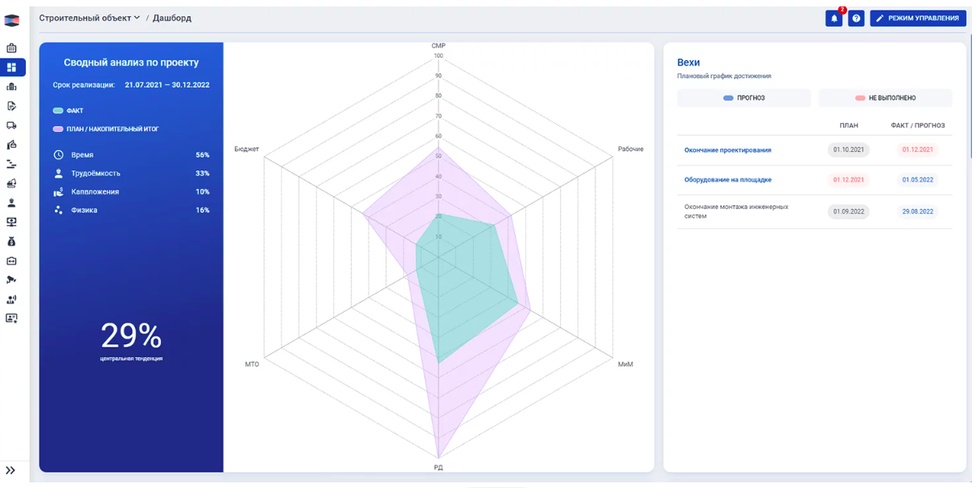The image size is (980, 488).
Task: Open the Оборудование на площадке milestone link
Action: tap(727, 180)
